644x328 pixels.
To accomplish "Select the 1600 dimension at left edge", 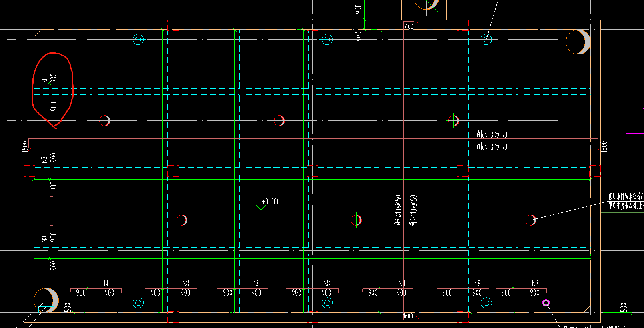I will coord(25,146).
